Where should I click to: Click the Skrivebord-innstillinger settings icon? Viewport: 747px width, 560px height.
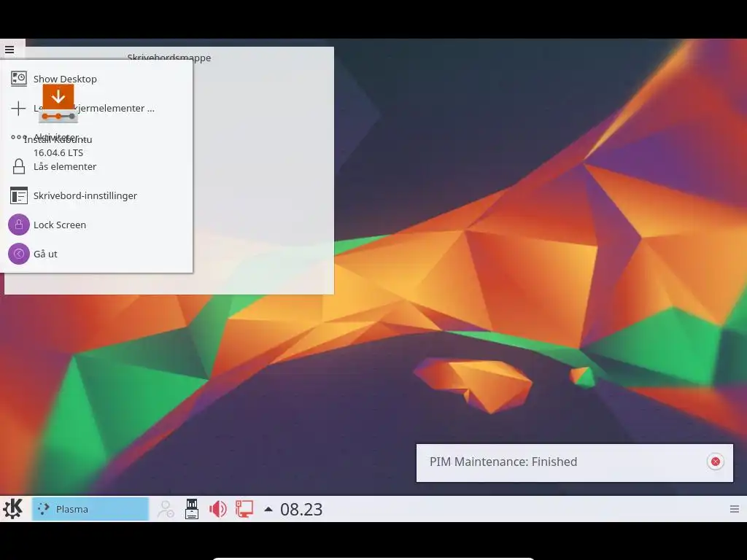(18, 195)
